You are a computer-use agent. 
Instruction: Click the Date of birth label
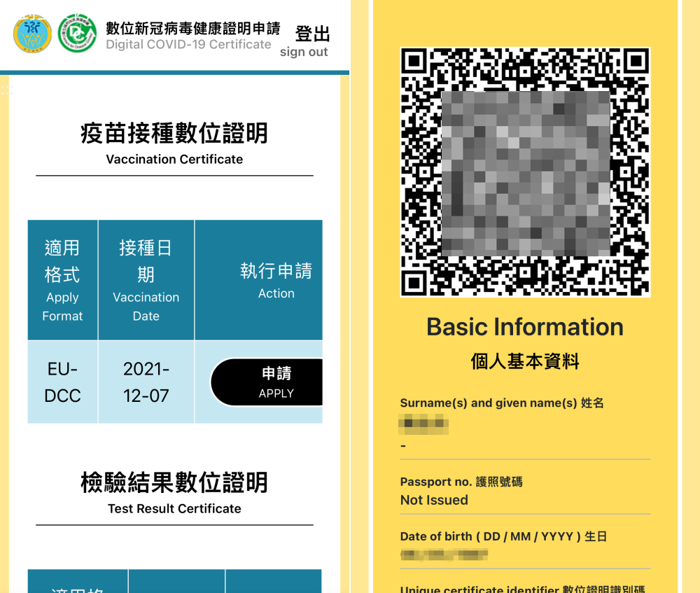coord(503,536)
